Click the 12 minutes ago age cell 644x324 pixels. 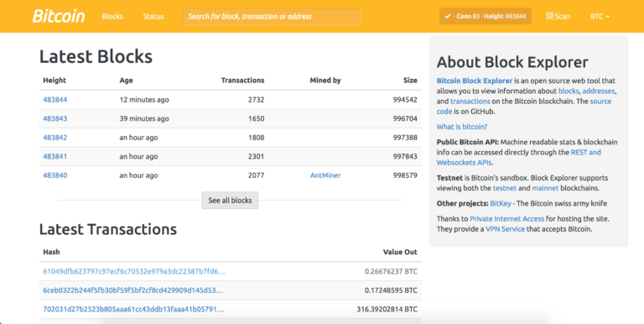144,100
